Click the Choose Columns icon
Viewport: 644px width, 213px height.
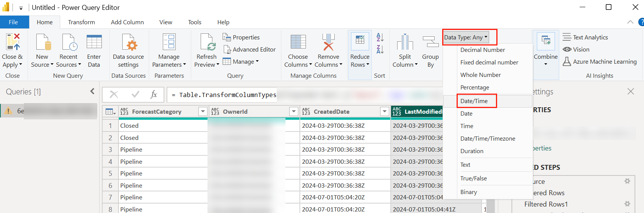(298, 42)
